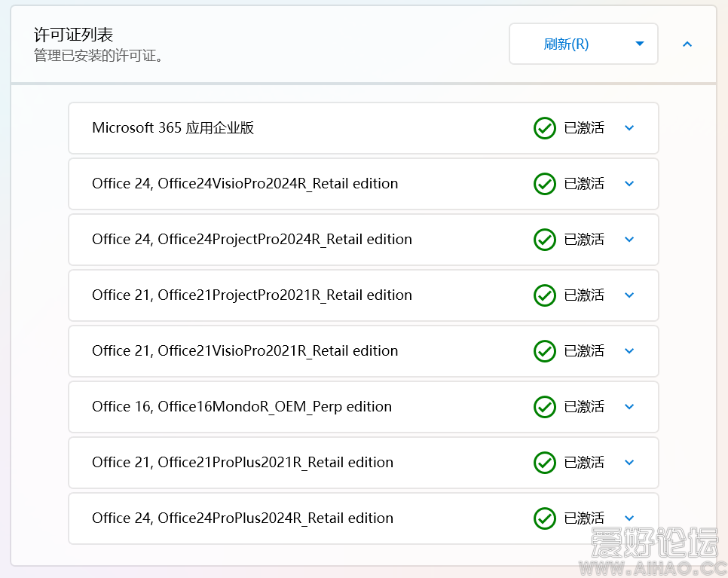
Task: Click the activated check icon for Office24ProPlus2024R
Action: 545,518
